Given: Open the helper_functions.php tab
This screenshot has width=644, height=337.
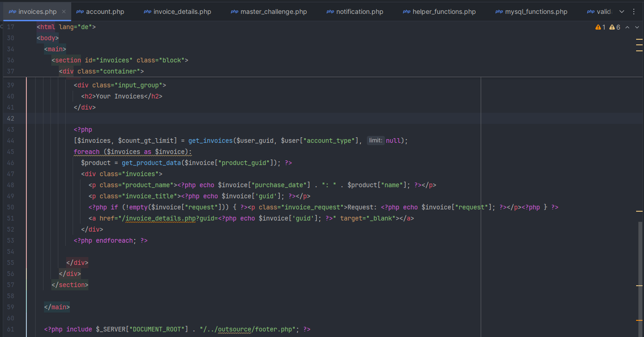Looking at the screenshot, I should point(444,12).
